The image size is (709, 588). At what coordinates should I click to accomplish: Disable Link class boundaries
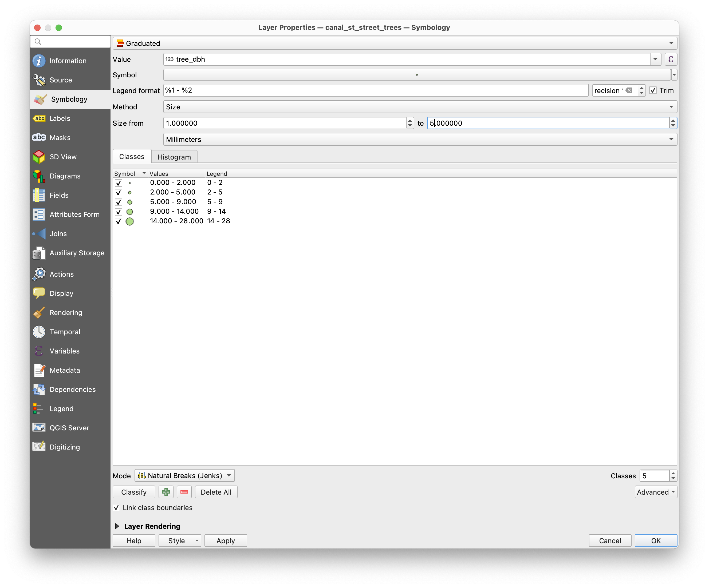tap(116, 508)
